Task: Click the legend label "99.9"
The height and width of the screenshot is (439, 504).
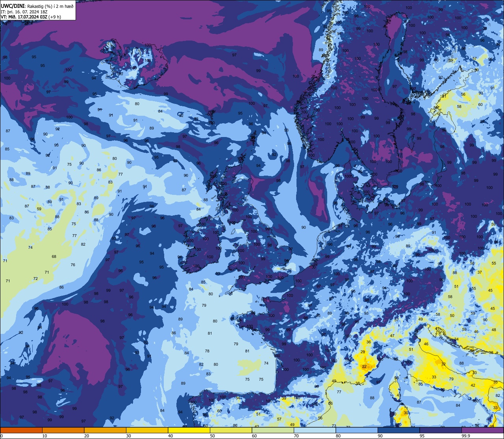Action: click(466, 436)
